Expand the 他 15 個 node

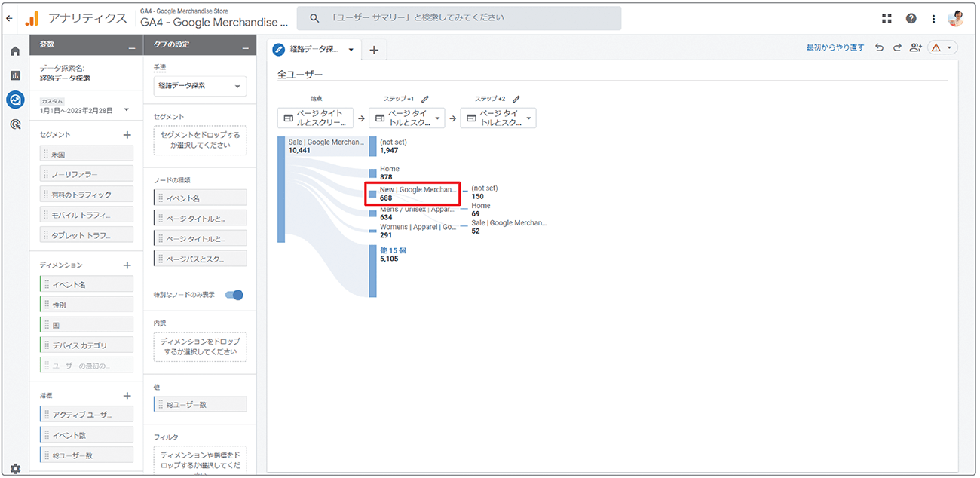coord(393,250)
